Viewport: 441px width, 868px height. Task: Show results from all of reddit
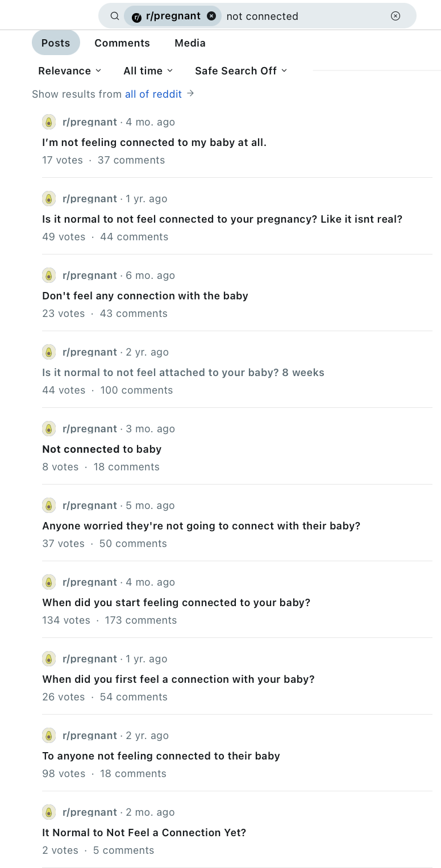(153, 94)
